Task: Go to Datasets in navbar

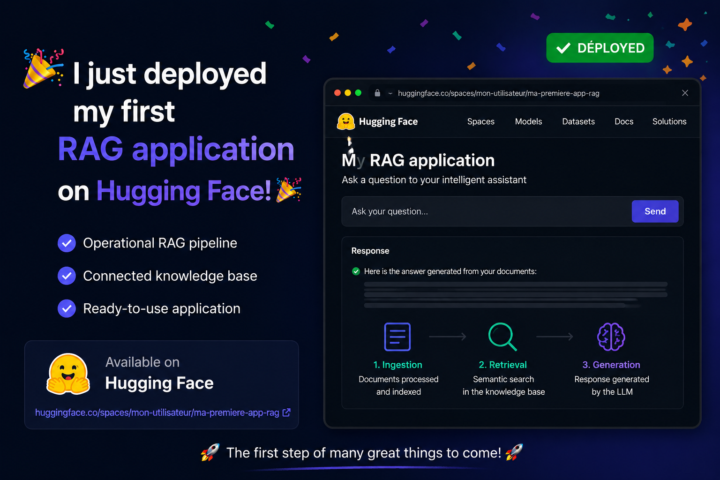Action: pyautogui.click(x=579, y=122)
